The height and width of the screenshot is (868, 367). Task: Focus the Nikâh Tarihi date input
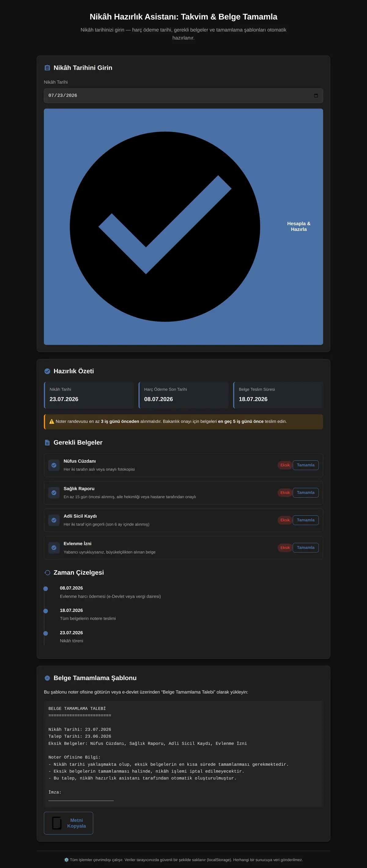point(183,96)
